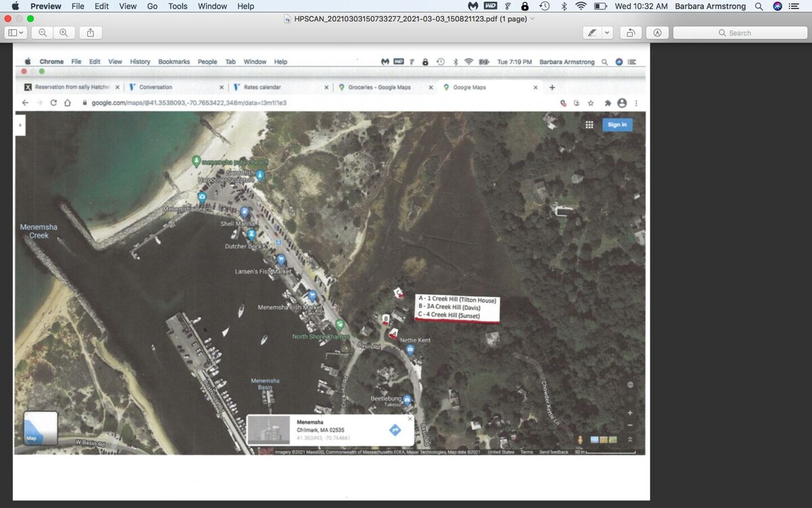The image size is (812, 508).
Task: Open the Bluetooth status menu
Action: pyautogui.click(x=564, y=6)
